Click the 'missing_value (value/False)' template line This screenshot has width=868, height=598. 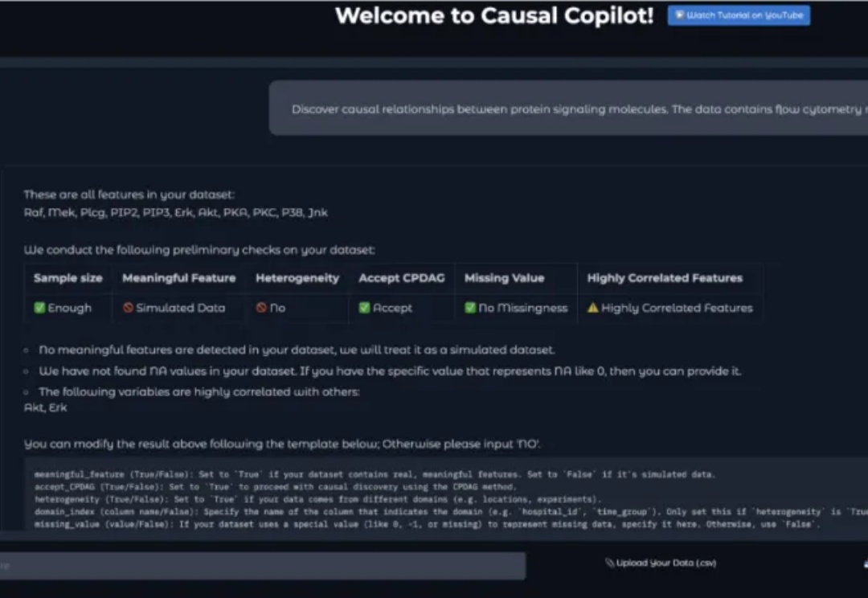click(x=428, y=524)
